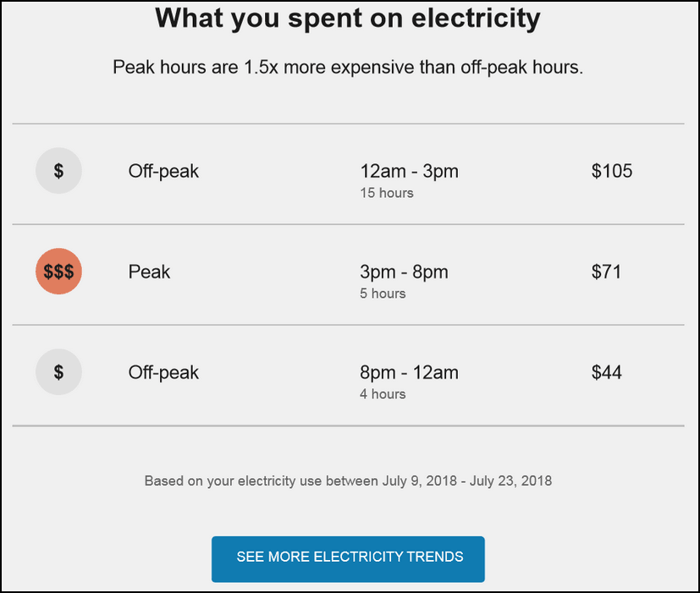Viewport: 700px width, 593px height.
Task: Click the 3pm - 8pm time range
Action: point(404,272)
